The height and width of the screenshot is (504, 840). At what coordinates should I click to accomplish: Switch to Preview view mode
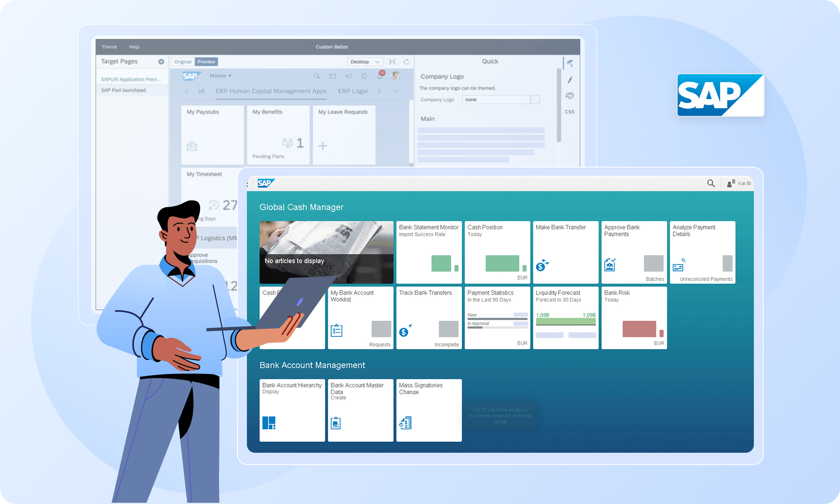tap(206, 62)
